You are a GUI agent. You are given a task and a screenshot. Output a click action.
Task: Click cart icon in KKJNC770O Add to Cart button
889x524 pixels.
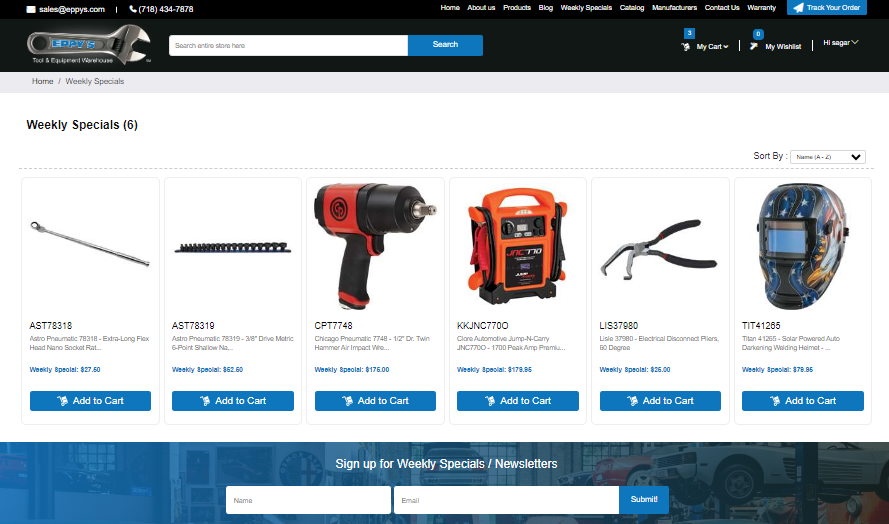(490, 401)
